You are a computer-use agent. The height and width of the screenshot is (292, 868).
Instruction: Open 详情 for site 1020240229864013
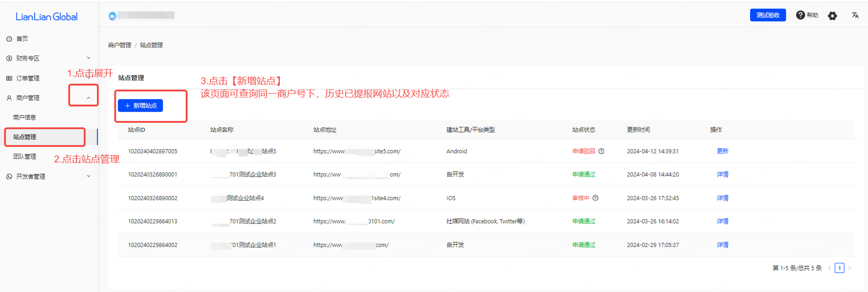[x=722, y=221]
